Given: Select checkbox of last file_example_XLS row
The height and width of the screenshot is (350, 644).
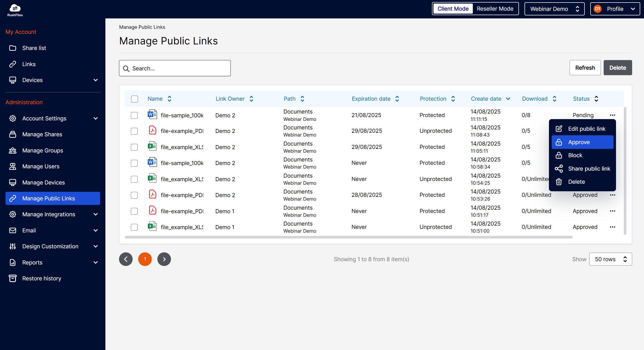Looking at the screenshot, I should 134,227.
